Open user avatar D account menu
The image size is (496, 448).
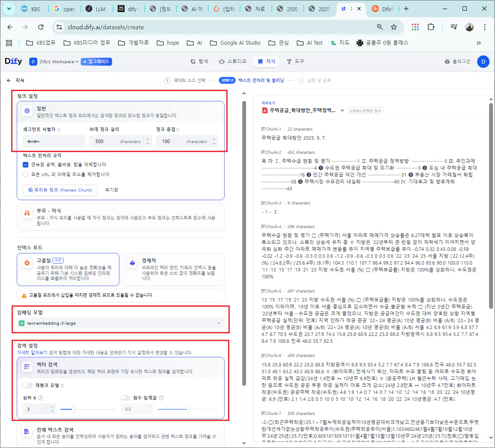pos(483,62)
